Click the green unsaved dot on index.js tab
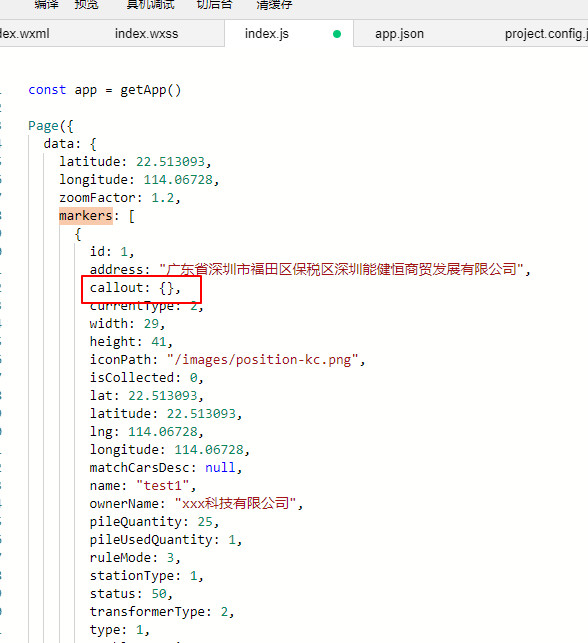This screenshot has width=588, height=643. (x=337, y=34)
